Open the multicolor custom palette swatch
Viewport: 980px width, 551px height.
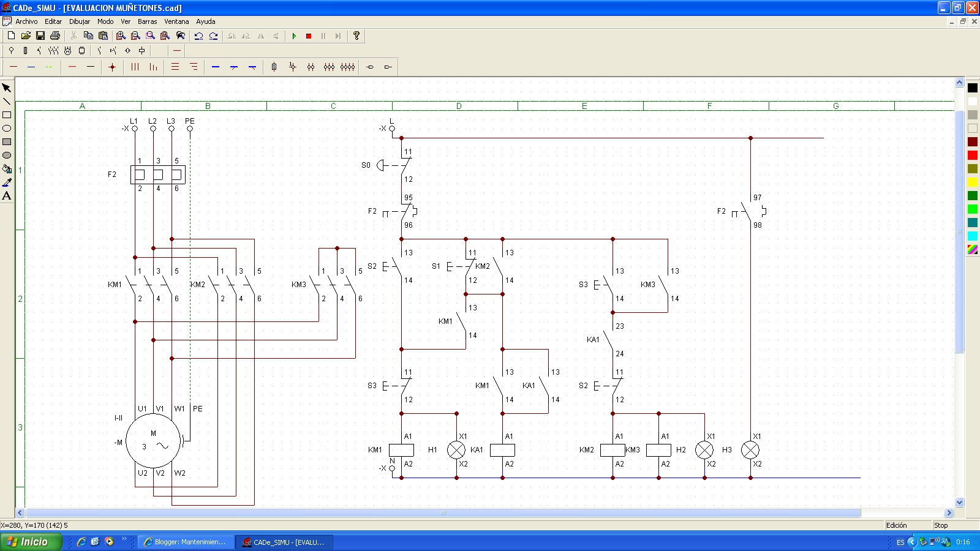point(973,250)
